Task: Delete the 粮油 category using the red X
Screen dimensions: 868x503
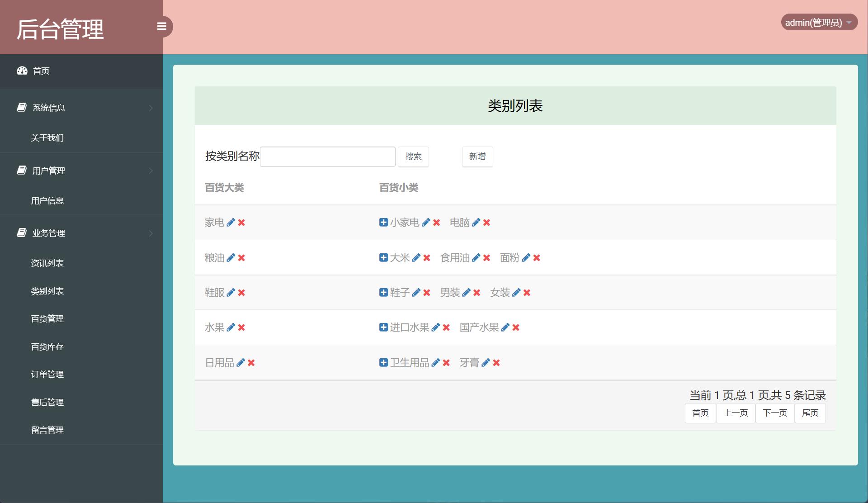Action: pos(242,258)
